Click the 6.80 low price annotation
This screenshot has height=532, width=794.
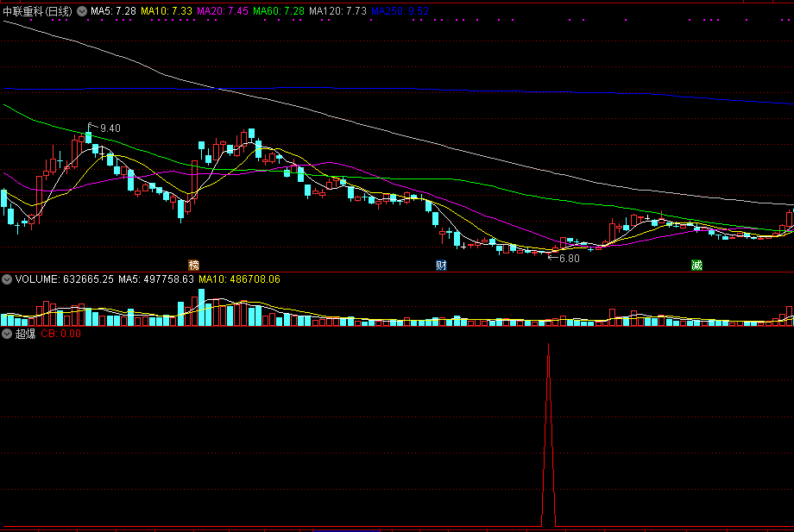(x=569, y=259)
